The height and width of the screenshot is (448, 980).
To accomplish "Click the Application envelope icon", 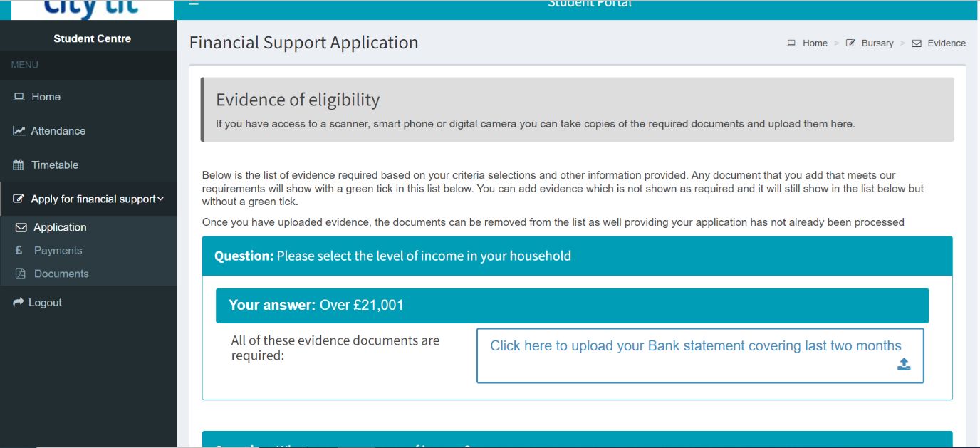I will (21, 228).
